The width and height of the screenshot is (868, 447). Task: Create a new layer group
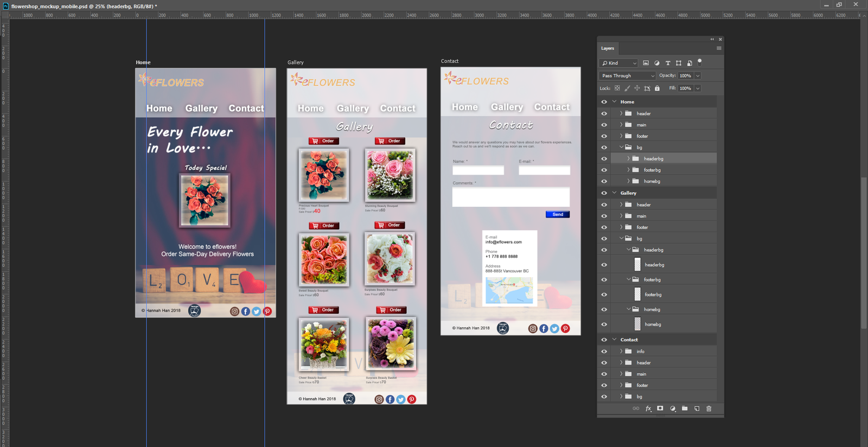click(685, 408)
